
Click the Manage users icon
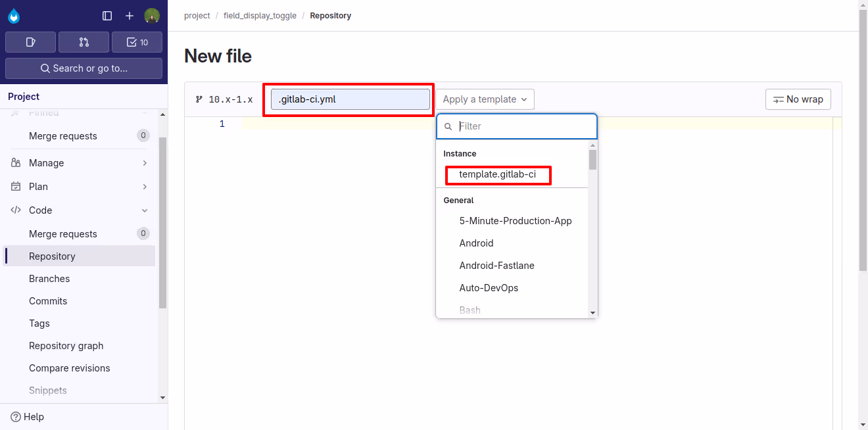(16, 163)
